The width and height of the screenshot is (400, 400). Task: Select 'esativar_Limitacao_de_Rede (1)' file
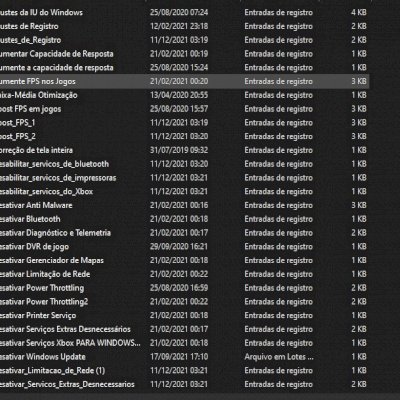click(53, 371)
